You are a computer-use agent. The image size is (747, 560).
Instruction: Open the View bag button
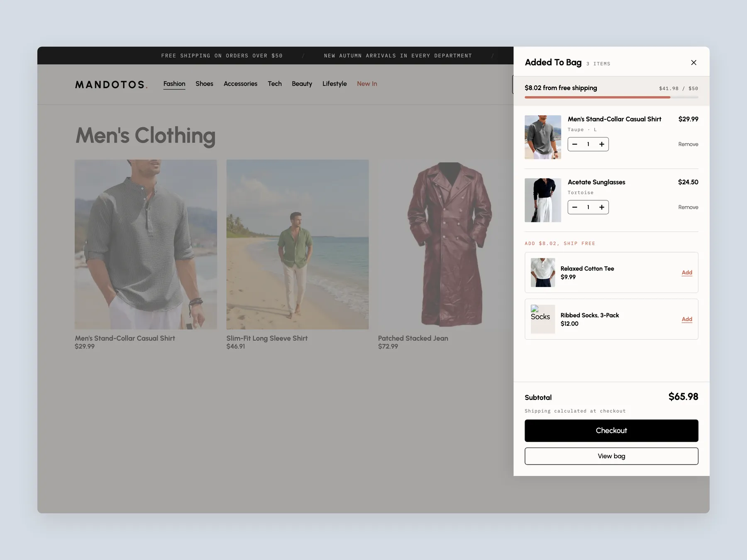611,456
